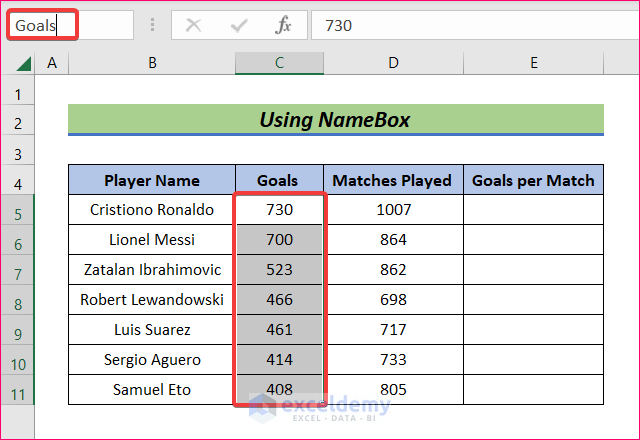
Task: Select the Player Name header cell
Action: (152, 181)
